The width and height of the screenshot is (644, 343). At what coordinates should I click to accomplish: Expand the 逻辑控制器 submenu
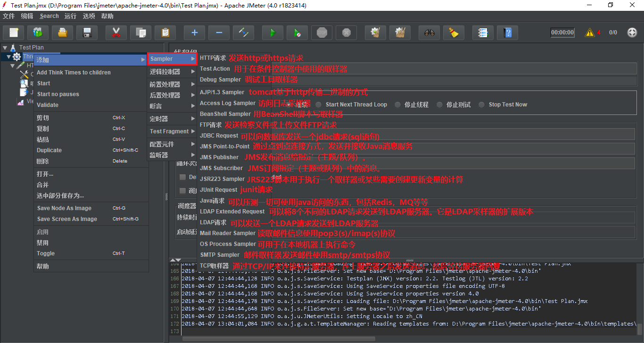(x=172, y=72)
